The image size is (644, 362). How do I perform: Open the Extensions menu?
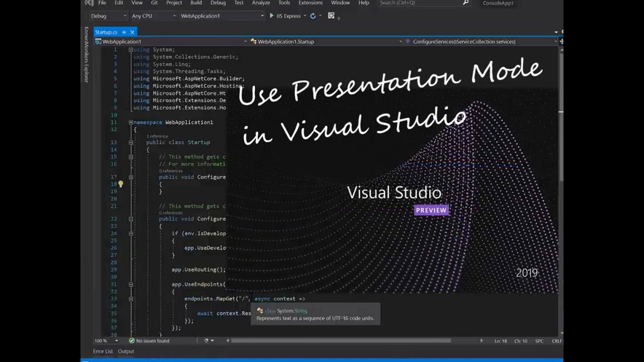[x=310, y=3]
